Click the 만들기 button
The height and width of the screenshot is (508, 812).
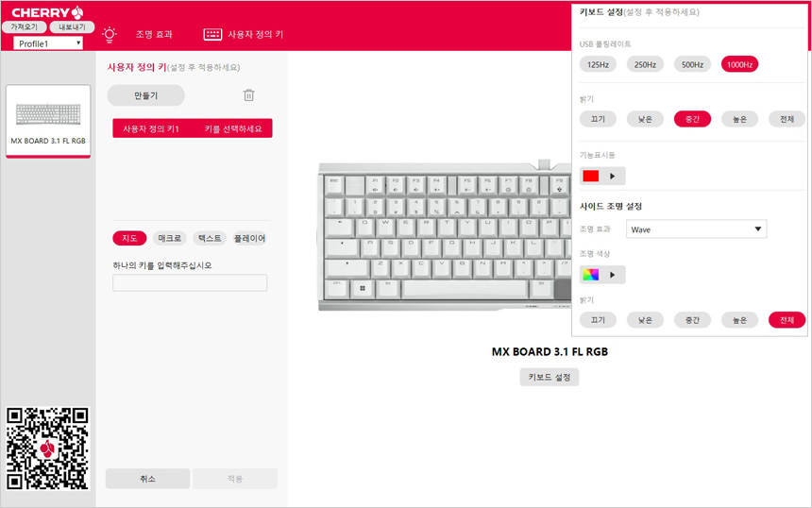(146, 95)
